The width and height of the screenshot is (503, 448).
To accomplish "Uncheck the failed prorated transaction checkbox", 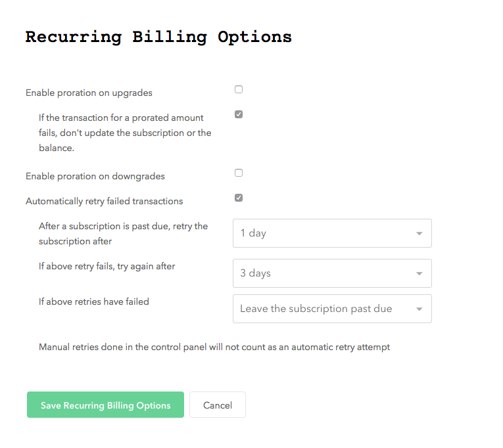I will click(x=239, y=114).
